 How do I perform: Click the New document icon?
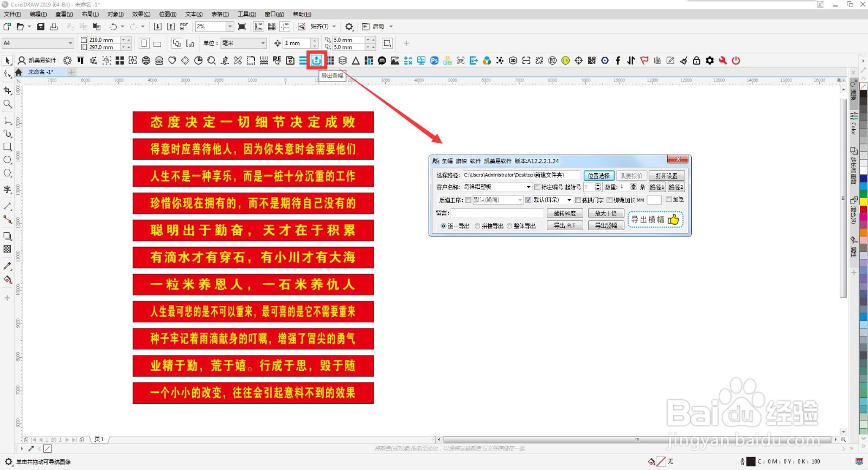tap(7, 27)
